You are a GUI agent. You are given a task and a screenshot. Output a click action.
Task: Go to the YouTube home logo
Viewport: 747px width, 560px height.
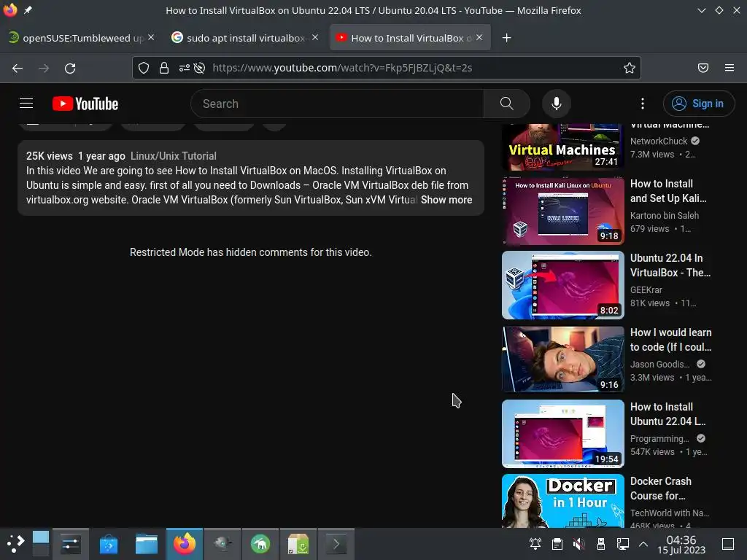[85, 104]
